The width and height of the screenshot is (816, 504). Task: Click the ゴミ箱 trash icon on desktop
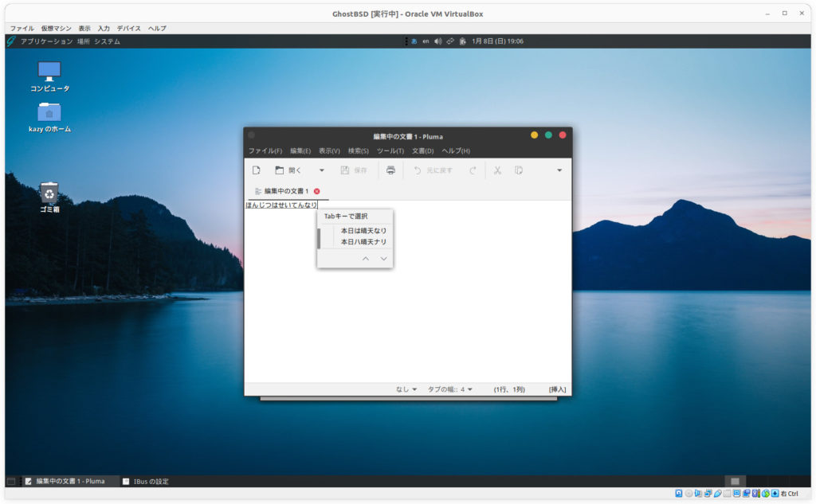tap(49, 193)
